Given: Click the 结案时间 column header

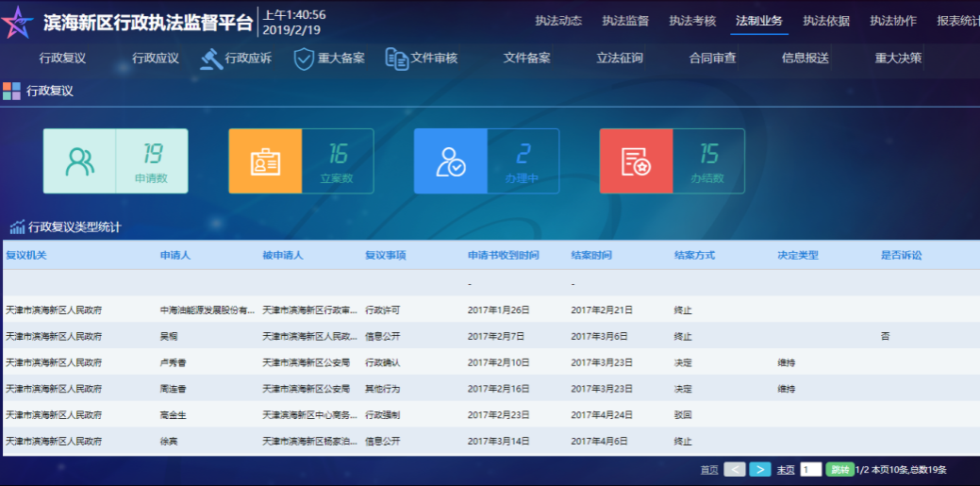Looking at the screenshot, I should click(591, 255).
